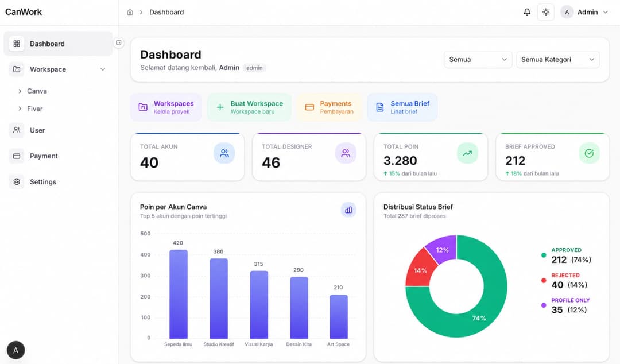Click the Workspace folder icon in sidebar

[x=17, y=69]
